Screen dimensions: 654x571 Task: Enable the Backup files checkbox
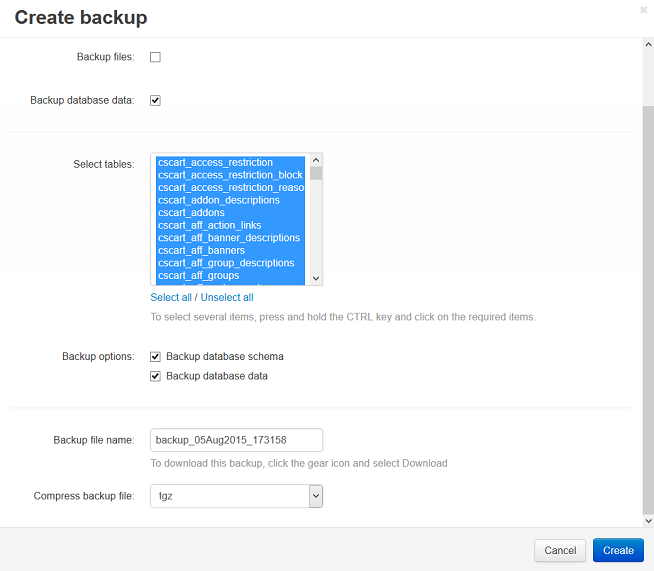(x=155, y=57)
